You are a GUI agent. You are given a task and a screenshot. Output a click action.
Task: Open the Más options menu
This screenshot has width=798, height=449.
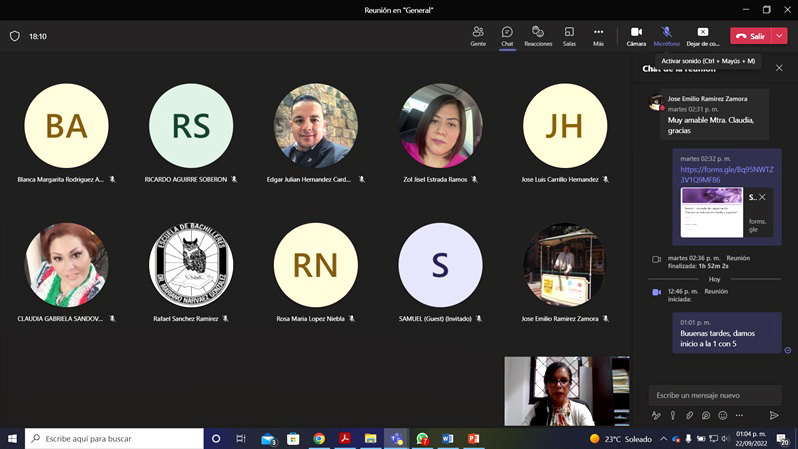[x=598, y=36]
